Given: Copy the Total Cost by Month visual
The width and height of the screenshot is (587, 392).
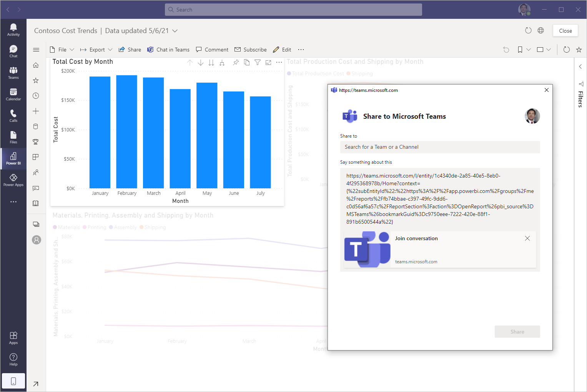Looking at the screenshot, I should tap(246, 62).
